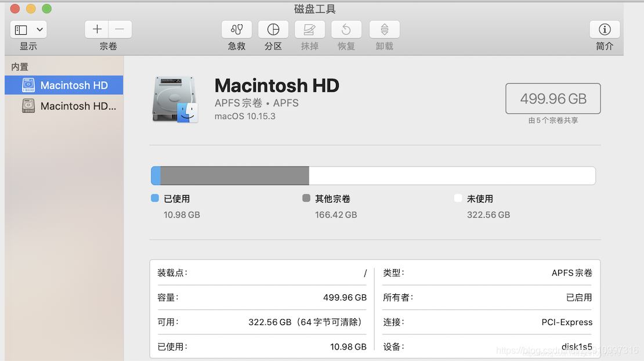The image size is (644, 361).
Task: Open the view options dropdown chevron
Action: click(39, 30)
